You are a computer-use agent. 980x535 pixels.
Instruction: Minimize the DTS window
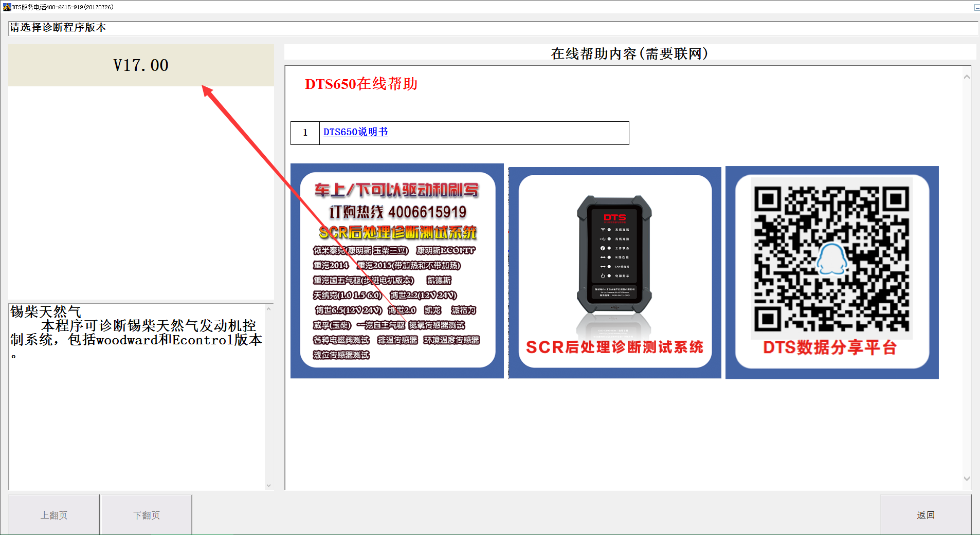pyautogui.click(x=977, y=7)
